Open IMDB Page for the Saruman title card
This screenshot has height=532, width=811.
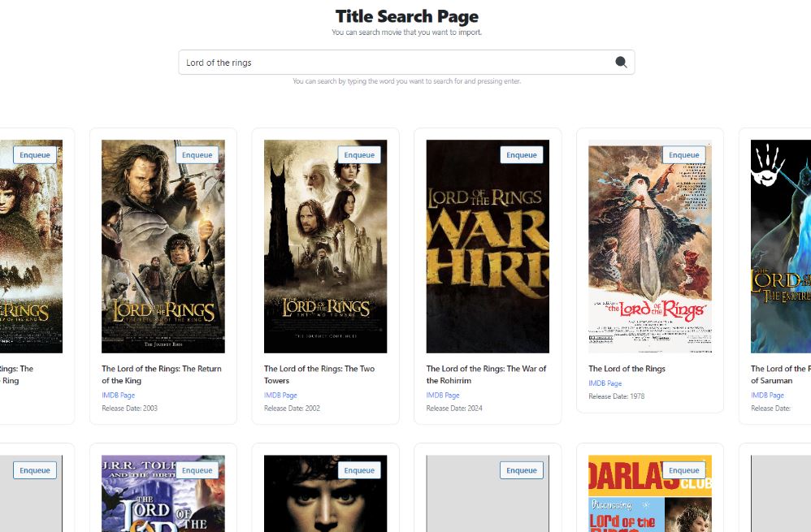click(768, 395)
